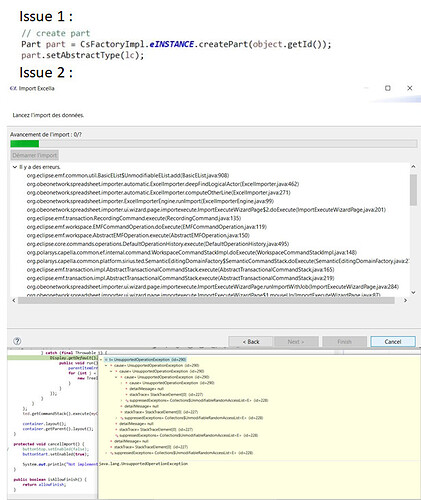Click the Next button

coord(295,342)
